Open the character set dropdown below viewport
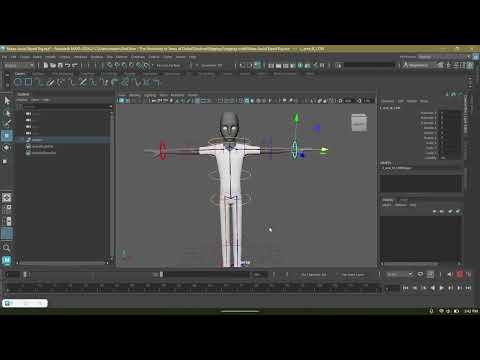Viewport: 480px width, 360px height. (314, 275)
